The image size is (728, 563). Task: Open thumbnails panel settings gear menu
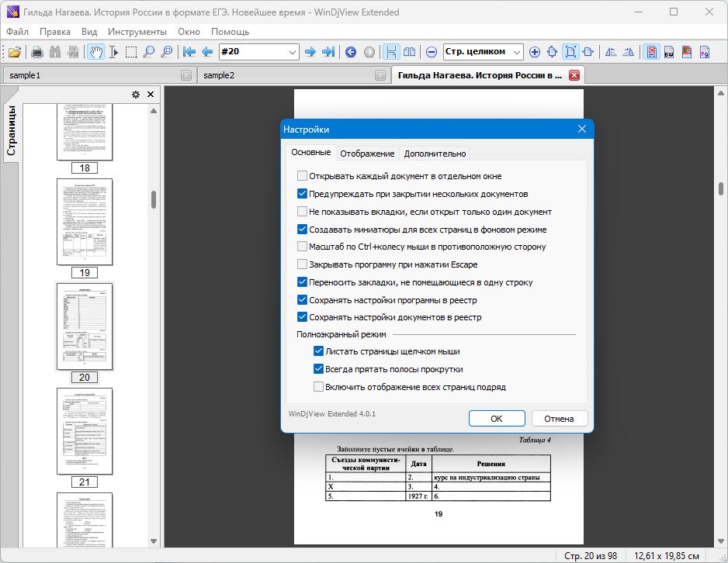[136, 95]
